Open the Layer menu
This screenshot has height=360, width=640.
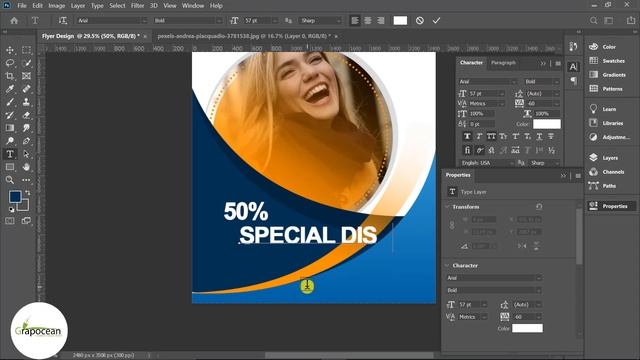click(x=78, y=6)
